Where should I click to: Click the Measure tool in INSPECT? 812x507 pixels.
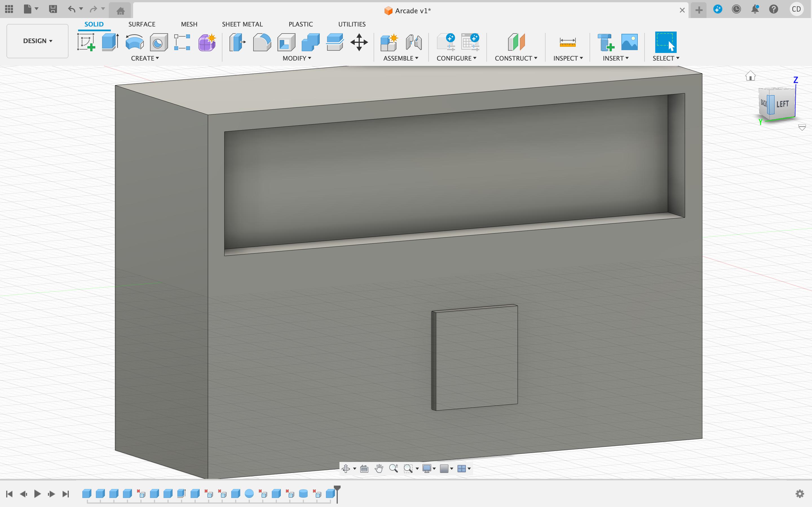566,42
